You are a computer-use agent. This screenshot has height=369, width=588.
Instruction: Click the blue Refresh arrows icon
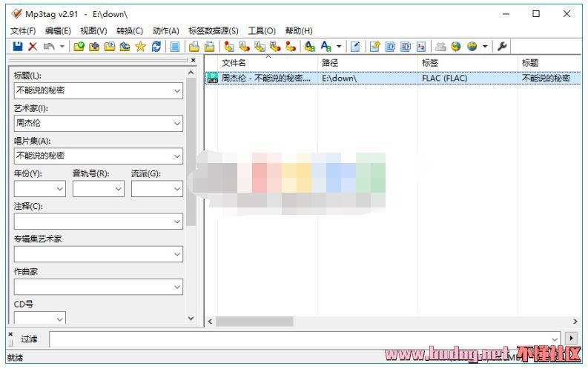(156, 47)
